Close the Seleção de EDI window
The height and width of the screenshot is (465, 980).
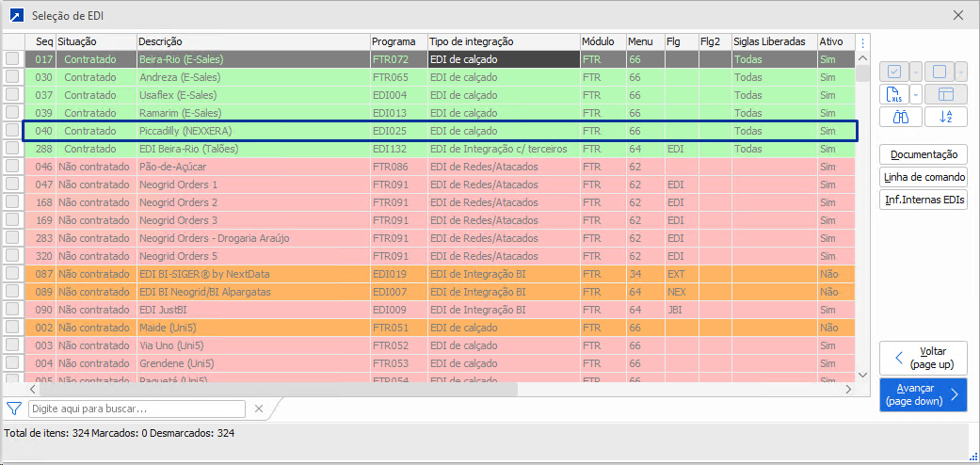click(x=958, y=16)
